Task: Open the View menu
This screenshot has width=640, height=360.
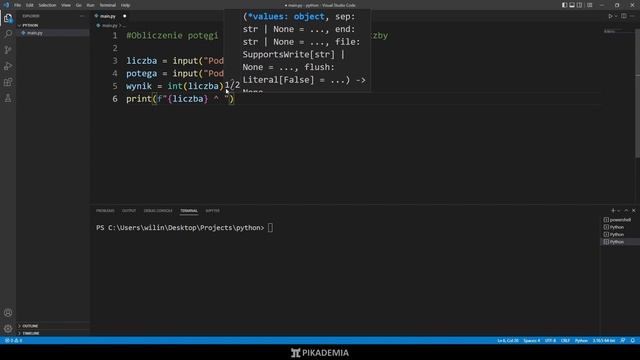Action: tap(66, 5)
